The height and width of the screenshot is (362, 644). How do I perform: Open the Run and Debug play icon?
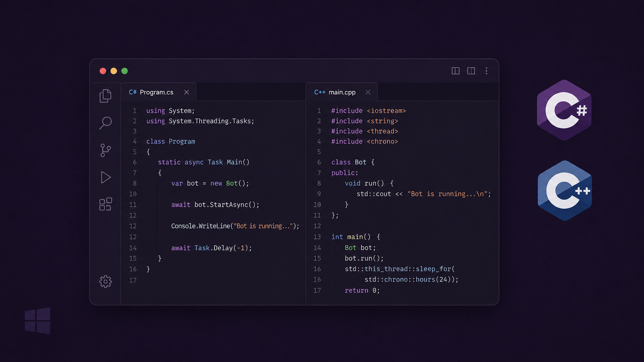(x=106, y=177)
